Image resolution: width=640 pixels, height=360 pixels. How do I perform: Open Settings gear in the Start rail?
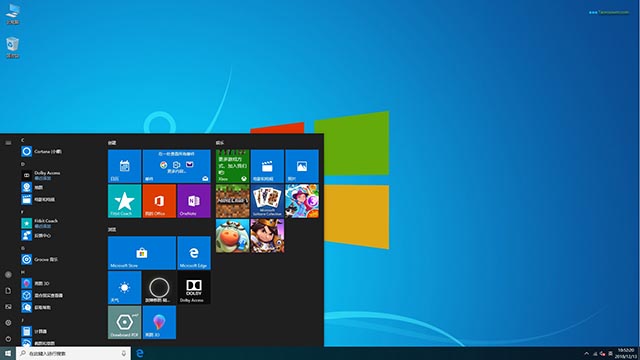pyautogui.click(x=8, y=322)
